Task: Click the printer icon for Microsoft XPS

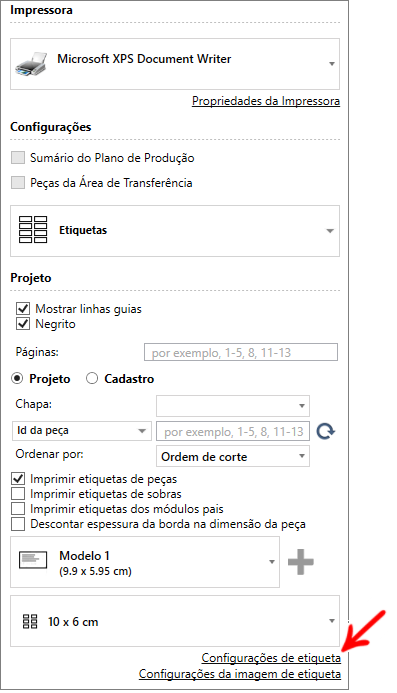Action: point(31,64)
